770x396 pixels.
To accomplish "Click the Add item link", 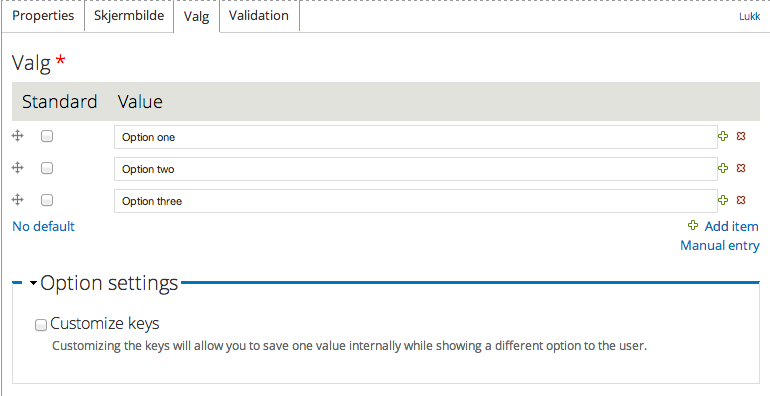I will (723, 226).
